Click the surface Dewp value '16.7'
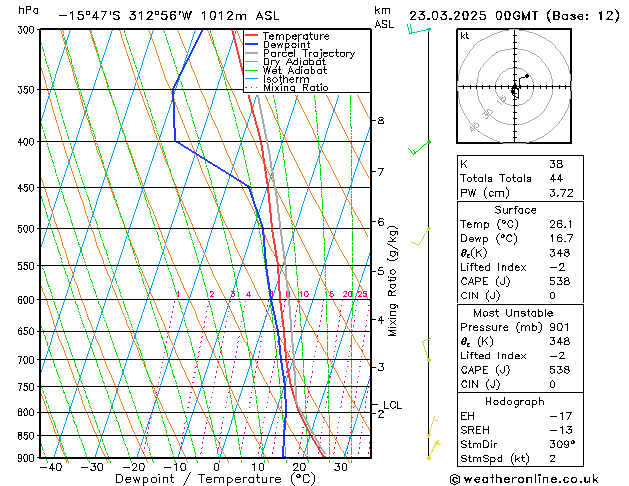The image size is (629, 486). (x=561, y=239)
